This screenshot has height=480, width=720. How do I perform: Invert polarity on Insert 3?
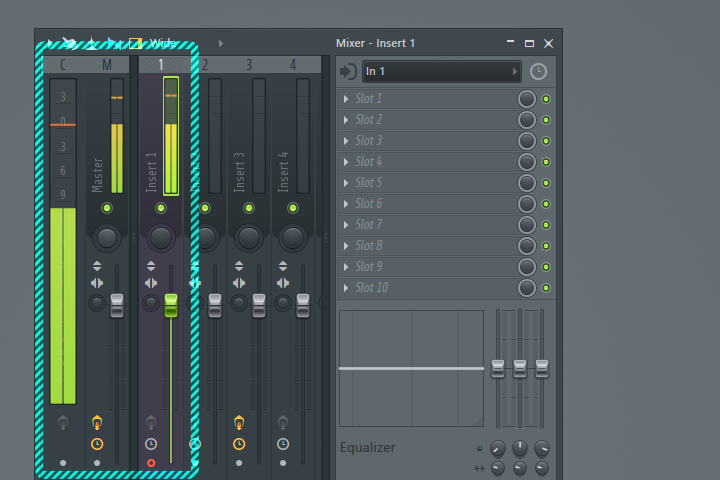pyautogui.click(x=239, y=266)
